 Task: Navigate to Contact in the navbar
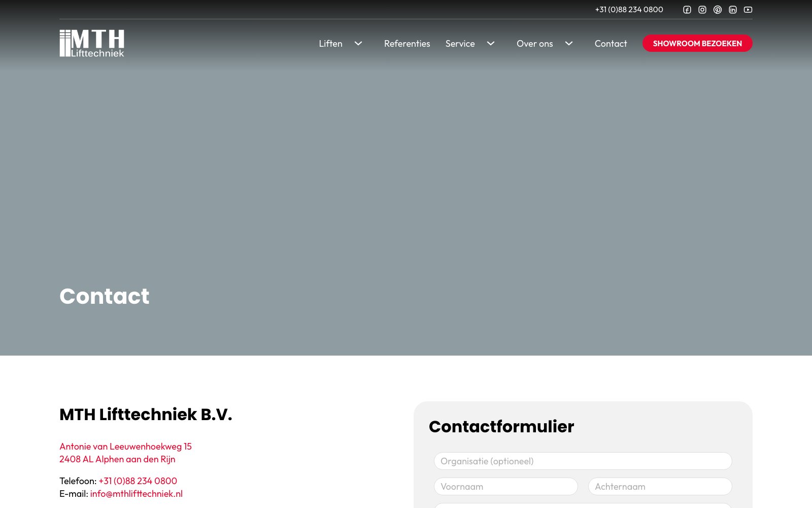click(x=611, y=44)
